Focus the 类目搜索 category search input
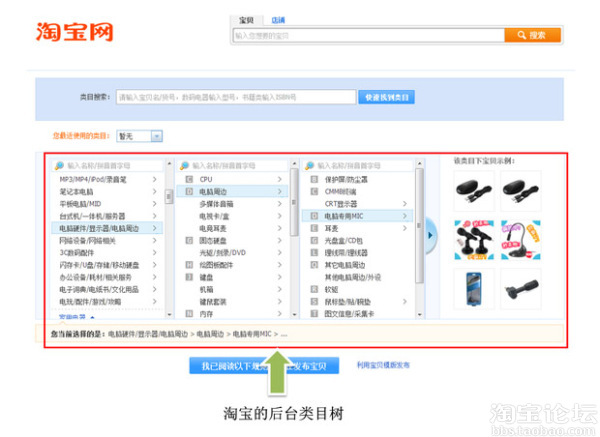600x437 pixels. pyautogui.click(x=236, y=97)
